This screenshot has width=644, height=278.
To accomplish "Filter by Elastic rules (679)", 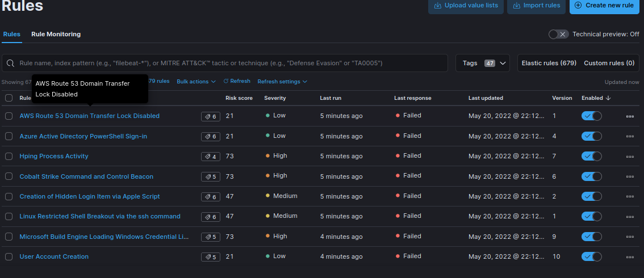I will (x=549, y=63).
